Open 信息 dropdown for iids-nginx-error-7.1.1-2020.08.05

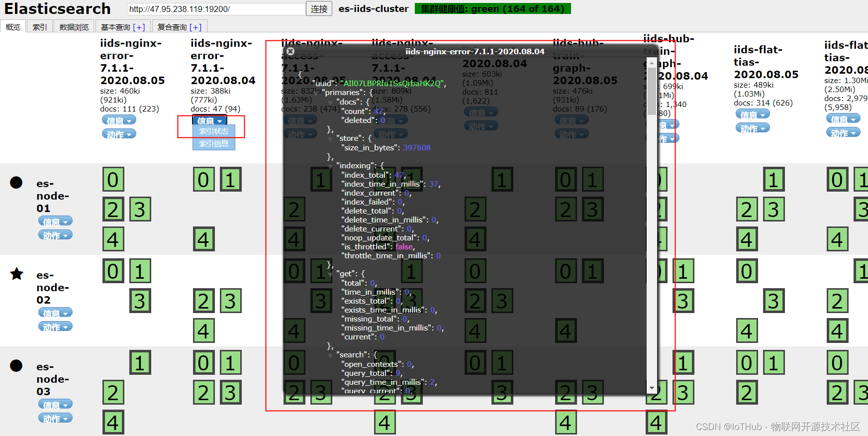tap(119, 120)
